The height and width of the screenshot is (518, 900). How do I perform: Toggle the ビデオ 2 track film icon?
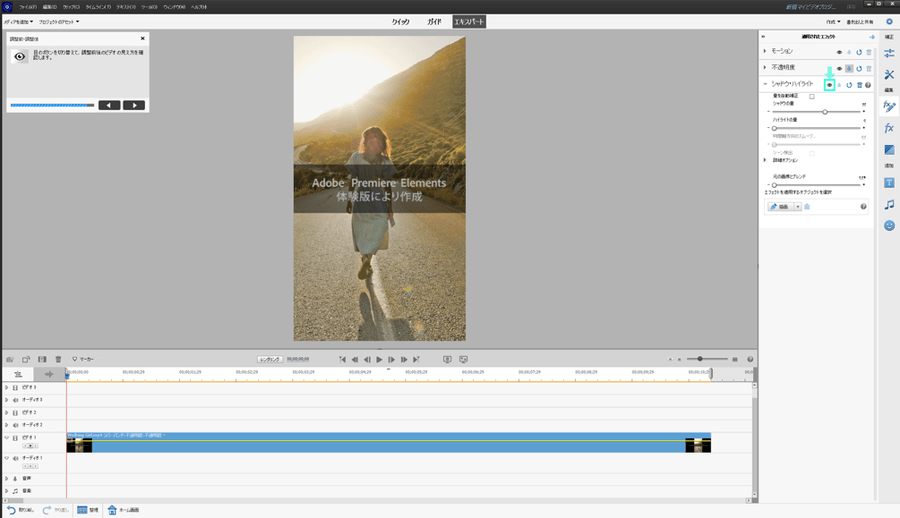15,413
